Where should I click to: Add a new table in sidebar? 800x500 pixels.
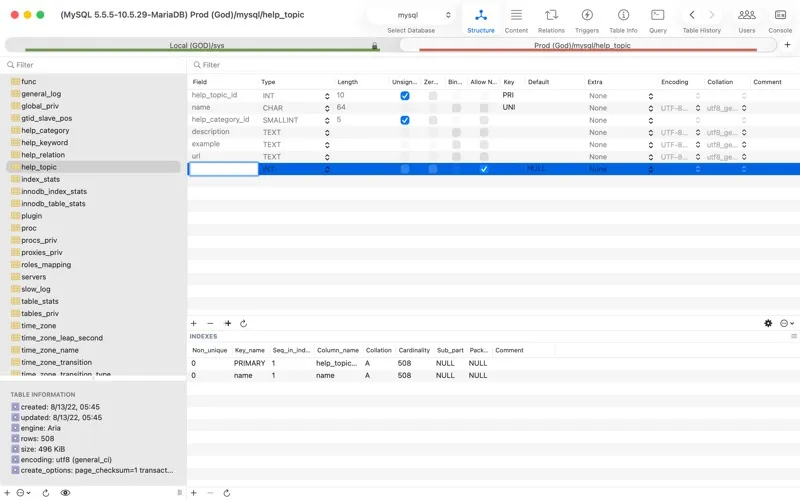(x=7, y=493)
